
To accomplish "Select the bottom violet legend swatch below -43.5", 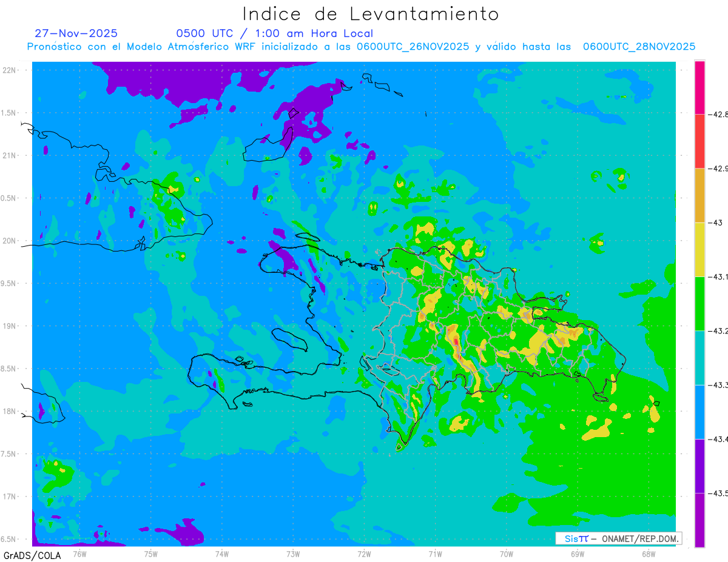I will tap(699, 520).
